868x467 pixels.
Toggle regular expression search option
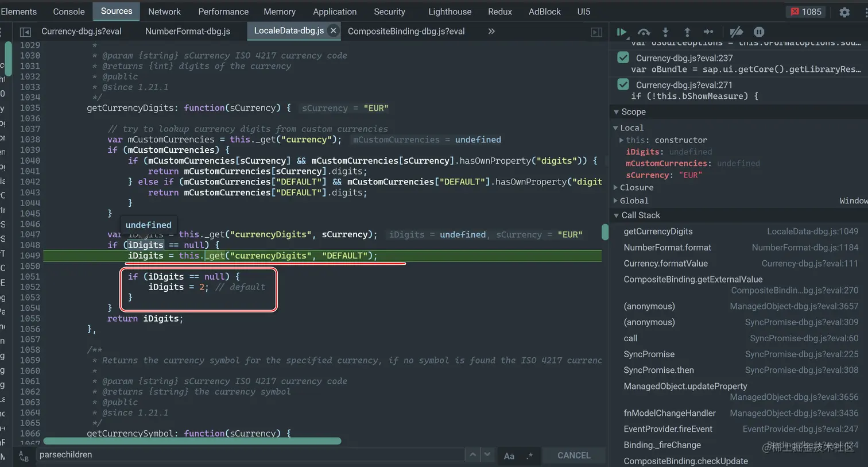[x=529, y=456]
